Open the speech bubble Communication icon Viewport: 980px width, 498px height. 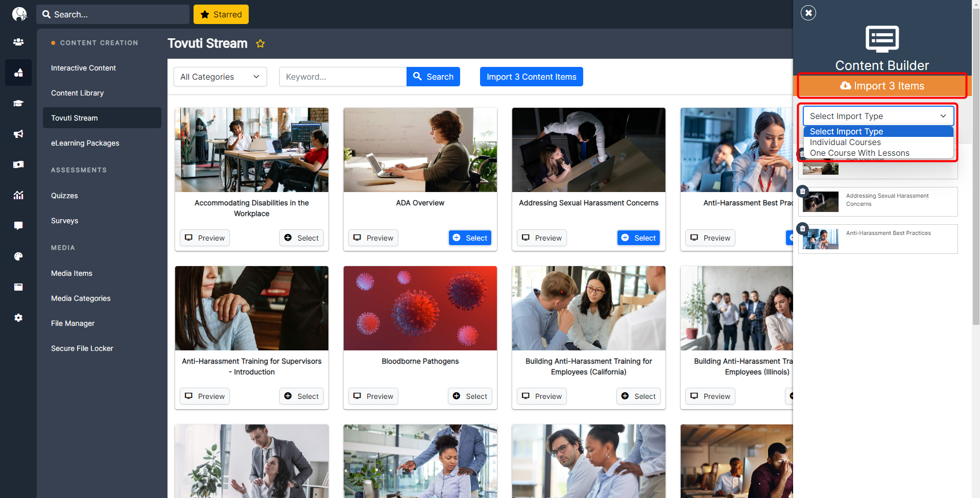pyautogui.click(x=18, y=226)
